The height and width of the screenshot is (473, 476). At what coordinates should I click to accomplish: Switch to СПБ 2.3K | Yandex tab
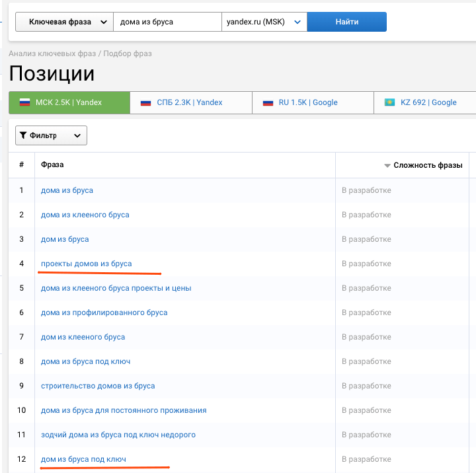(191, 102)
